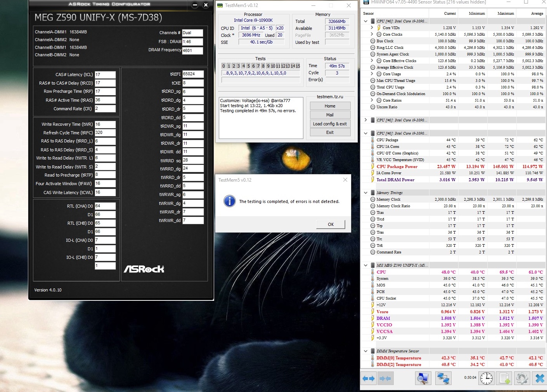Click HWiNFO's blue expand-columns arrows button

tap(369, 378)
